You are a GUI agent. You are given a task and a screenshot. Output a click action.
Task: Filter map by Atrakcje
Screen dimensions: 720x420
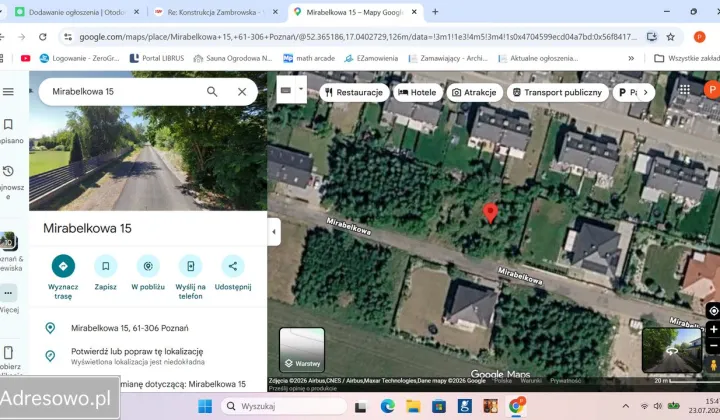click(x=475, y=92)
